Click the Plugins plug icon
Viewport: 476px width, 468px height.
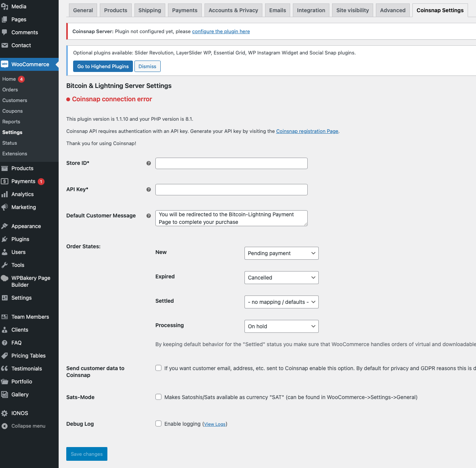tap(5, 239)
